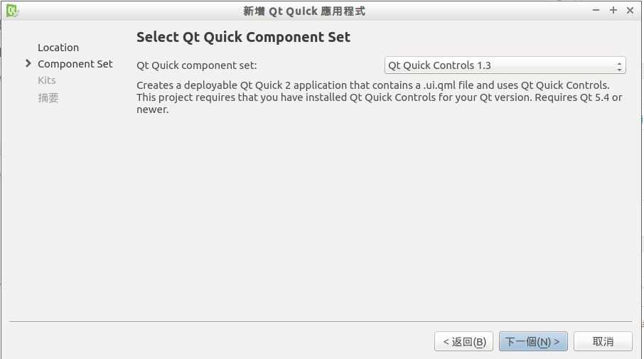The width and height of the screenshot is (644, 359).
Task: Click the Qt Creator logo in title bar
Action: [12, 11]
